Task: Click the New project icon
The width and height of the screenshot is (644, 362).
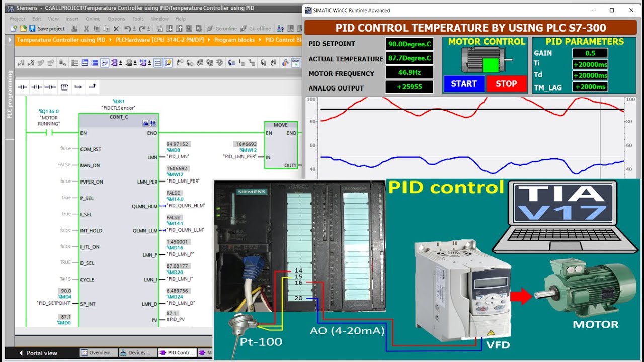Action: tap(14, 29)
